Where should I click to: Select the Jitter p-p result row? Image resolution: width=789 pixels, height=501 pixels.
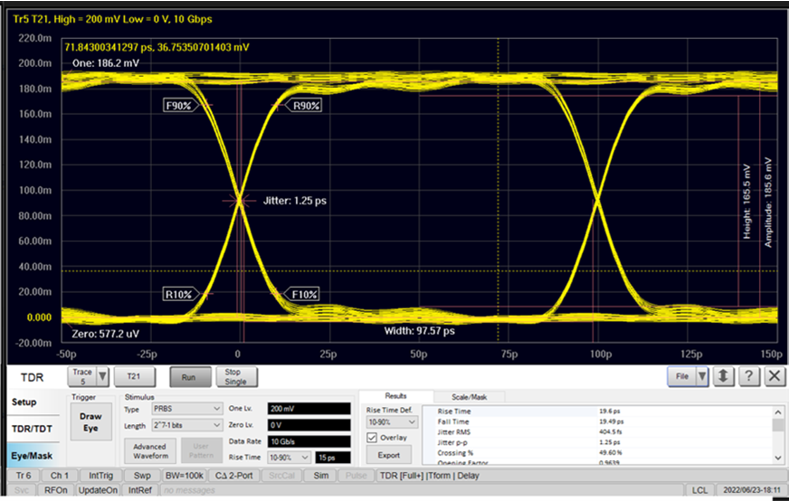(x=597, y=442)
